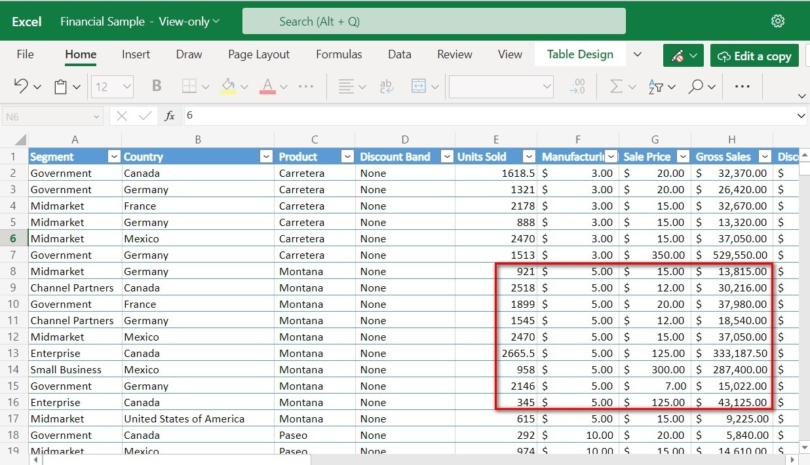Click the Fill Color bucket icon

[227, 86]
